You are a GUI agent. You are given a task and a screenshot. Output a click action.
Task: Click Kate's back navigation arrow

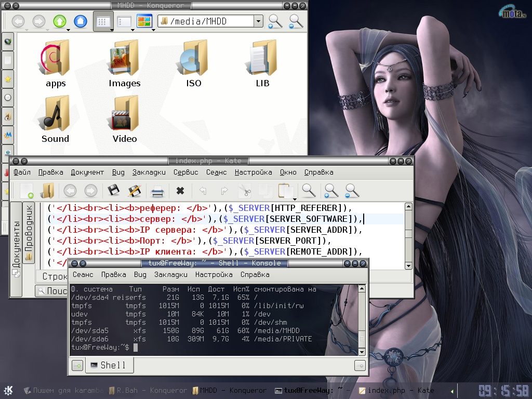click(x=70, y=191)
